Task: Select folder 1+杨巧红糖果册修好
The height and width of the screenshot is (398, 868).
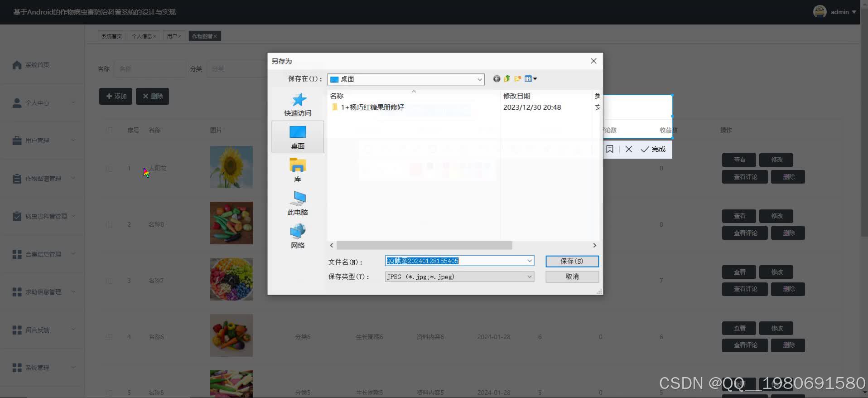Action: click(372, 107)
